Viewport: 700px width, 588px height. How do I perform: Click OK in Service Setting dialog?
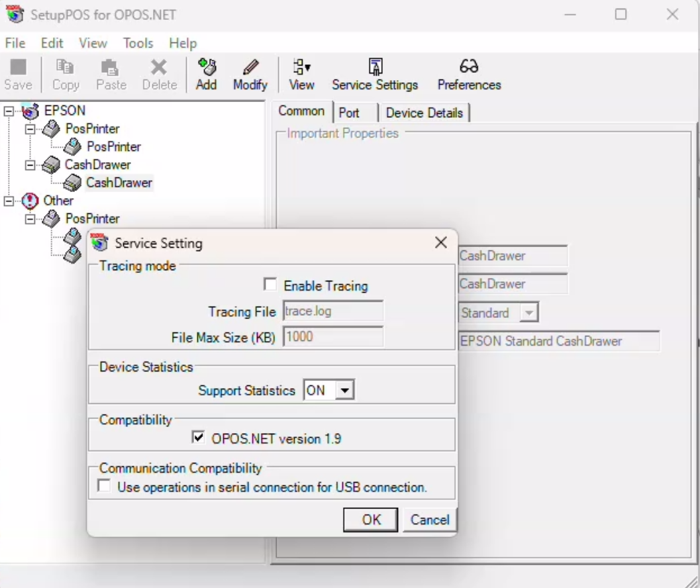371,520
